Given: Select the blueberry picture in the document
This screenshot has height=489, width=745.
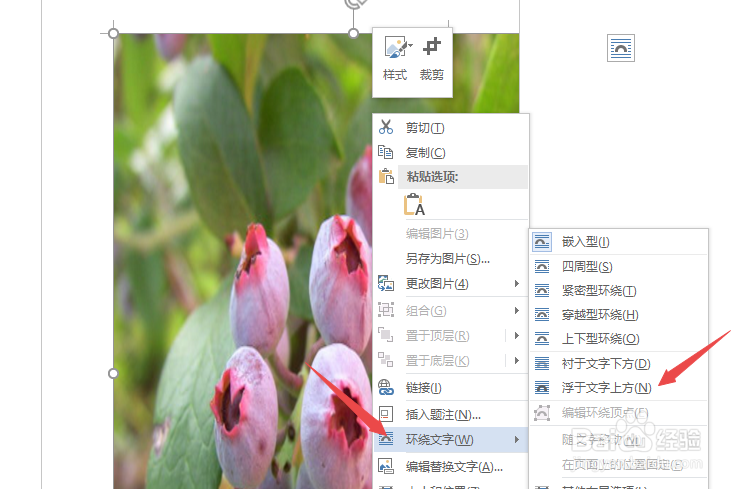Looking at the screenshot, I should point(242,261).
